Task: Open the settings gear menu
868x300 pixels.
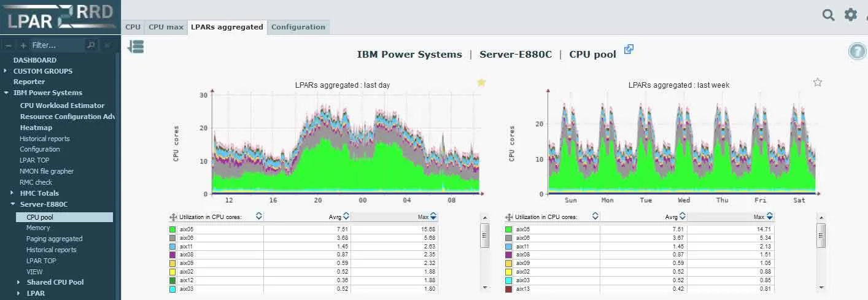Action: 851,15
